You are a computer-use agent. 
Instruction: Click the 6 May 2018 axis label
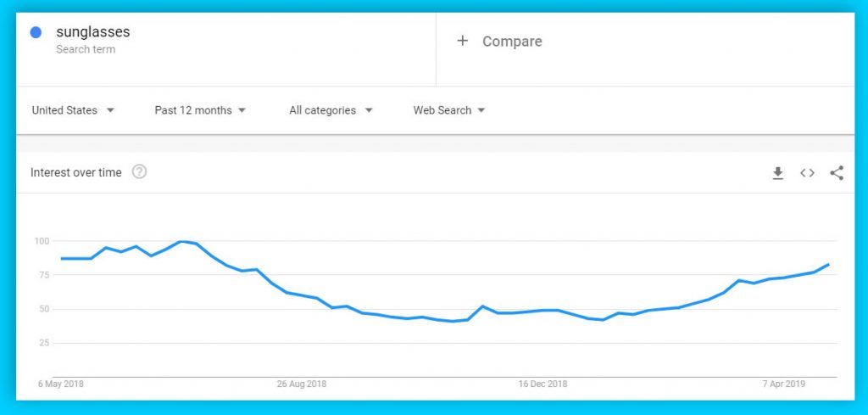(61, 384)
